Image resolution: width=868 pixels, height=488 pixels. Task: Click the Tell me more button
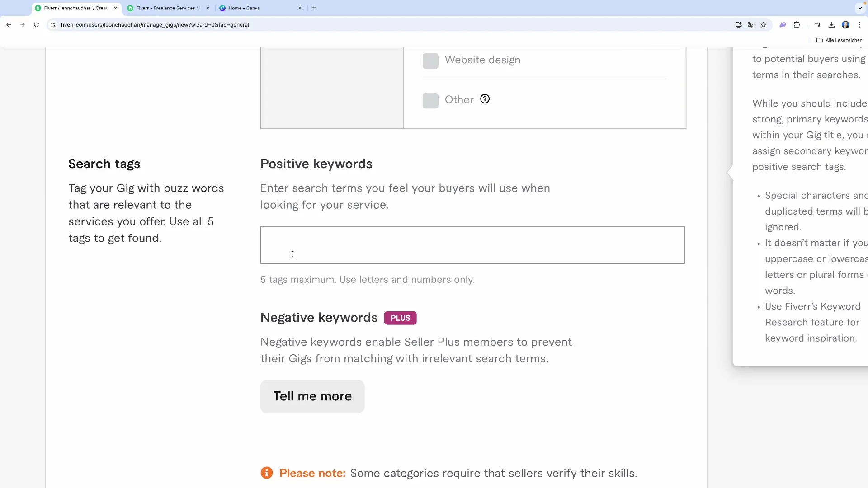(x=312, y=396)
